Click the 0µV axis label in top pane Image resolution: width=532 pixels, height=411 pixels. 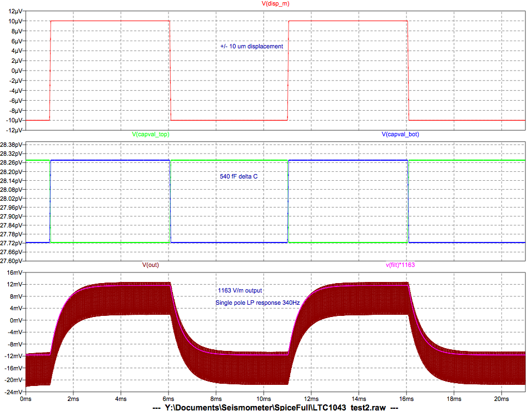(17, 71)
